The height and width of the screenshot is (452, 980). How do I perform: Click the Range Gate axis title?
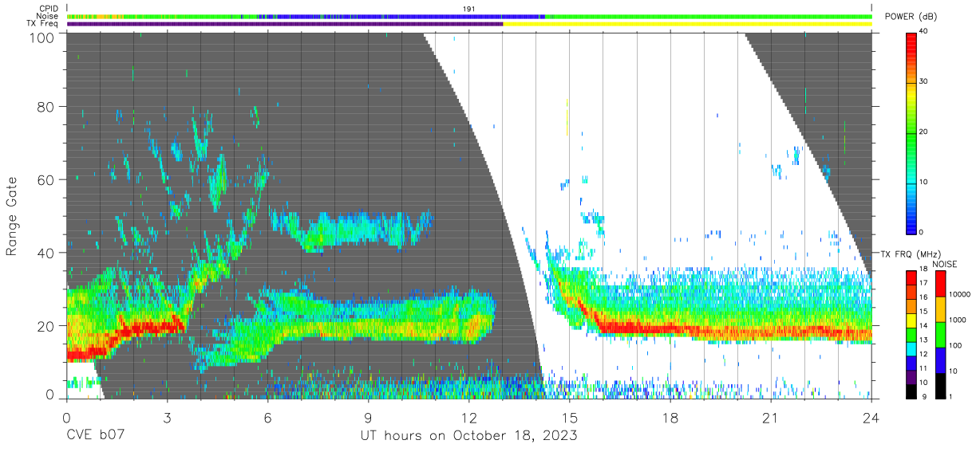coord(12,217)
